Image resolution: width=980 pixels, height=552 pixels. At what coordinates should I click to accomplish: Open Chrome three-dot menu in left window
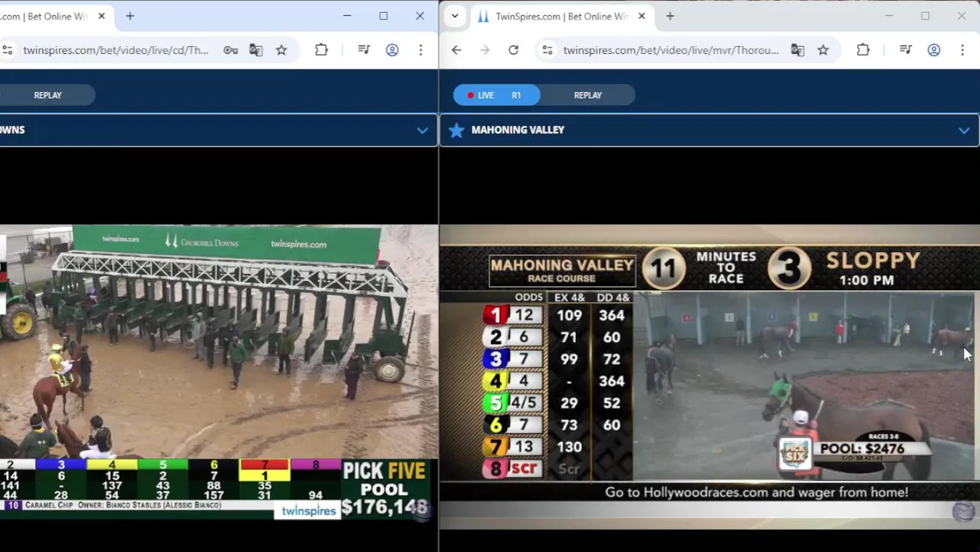(420, 51)
